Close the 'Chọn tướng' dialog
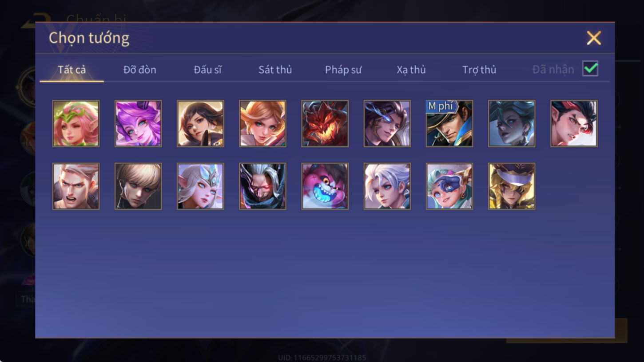 point(594,38)
